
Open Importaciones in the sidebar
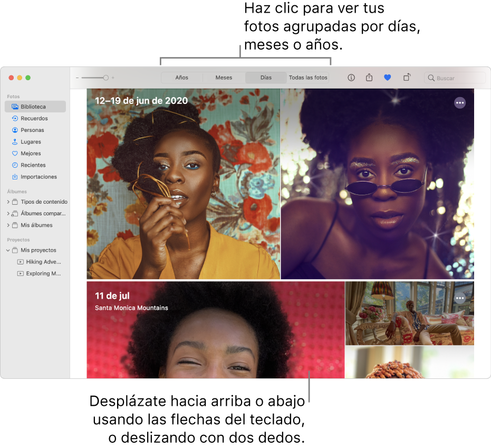pos(38,177)
